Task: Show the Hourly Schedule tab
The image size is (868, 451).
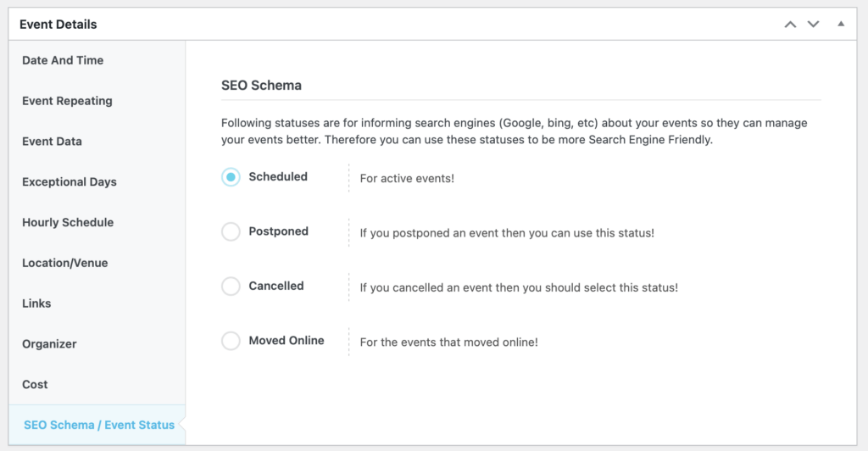Action: pyautogui.click(x=68, y=222)
